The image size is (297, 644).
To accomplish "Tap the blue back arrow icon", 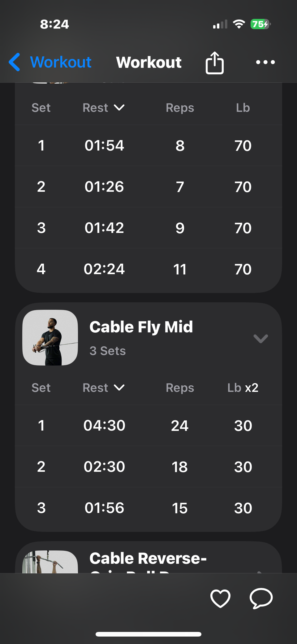I will [15, 62].
